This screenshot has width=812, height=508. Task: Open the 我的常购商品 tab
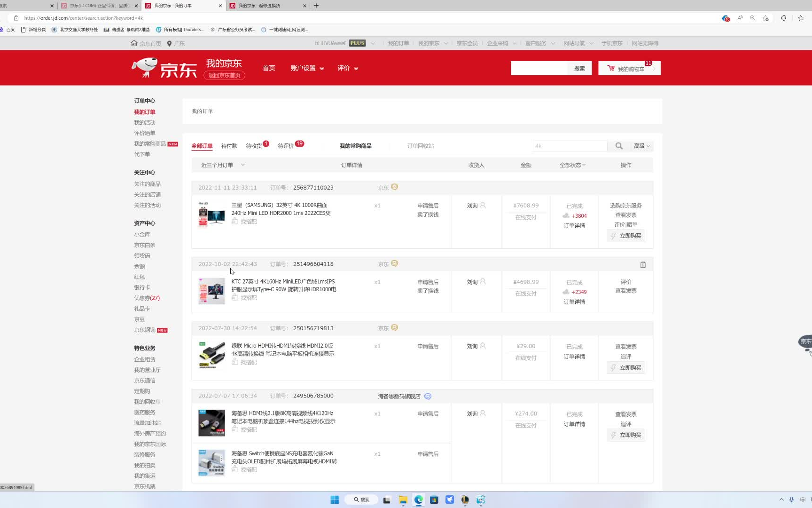coord(356,146)
